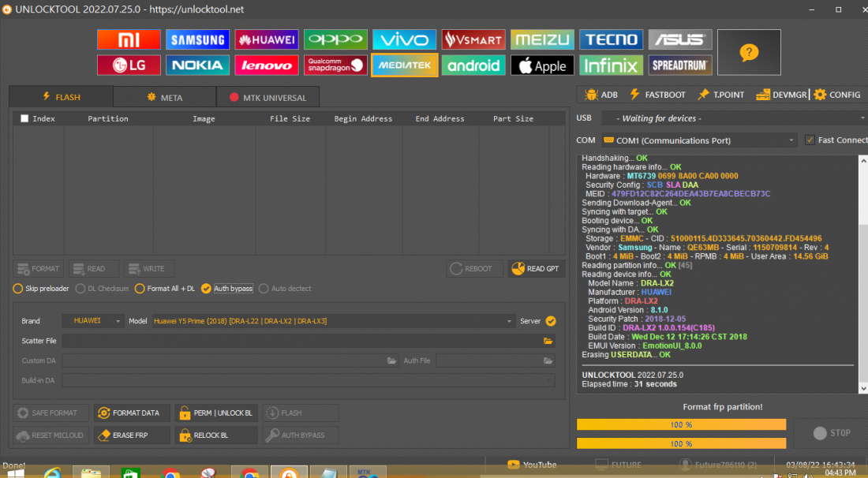Open the USB Waiting for devices dropdown
The width and height of the screenshot is (868, 478).
pyautogui.click(x=734, y=118)
